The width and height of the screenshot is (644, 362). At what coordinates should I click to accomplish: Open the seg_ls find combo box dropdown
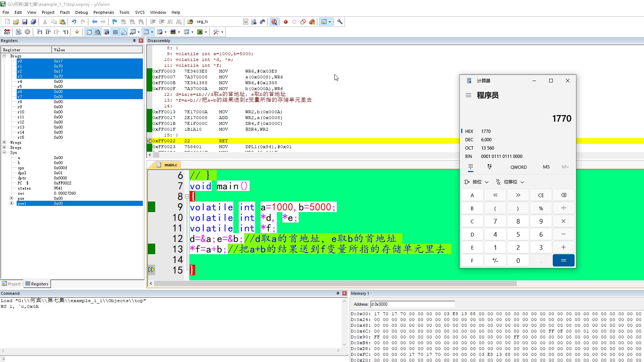(x=245, y=22)
